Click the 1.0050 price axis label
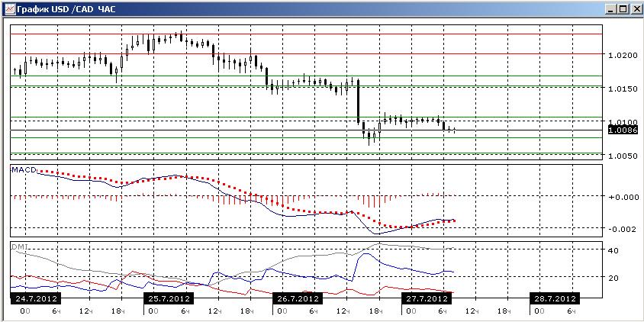Image resolution: width=644 pixels, height=322 pixels. 622,156
